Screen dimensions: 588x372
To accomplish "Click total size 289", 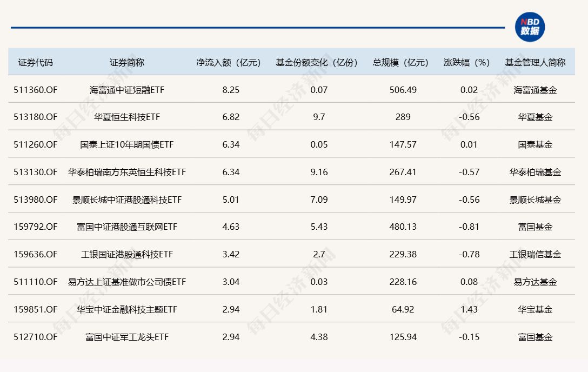I will coord(403,117).
